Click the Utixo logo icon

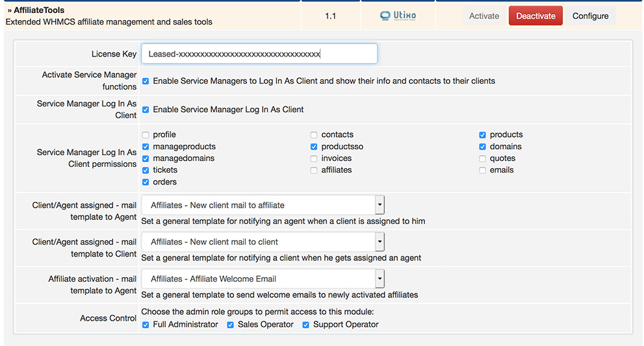pos(398,16)
